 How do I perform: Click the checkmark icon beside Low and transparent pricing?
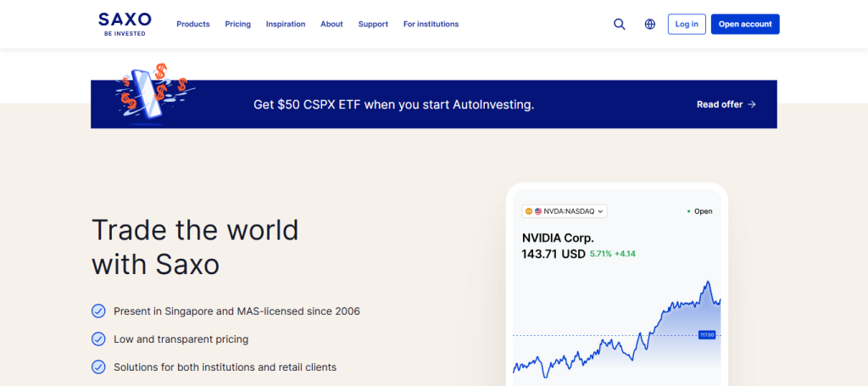coord(98,339)
